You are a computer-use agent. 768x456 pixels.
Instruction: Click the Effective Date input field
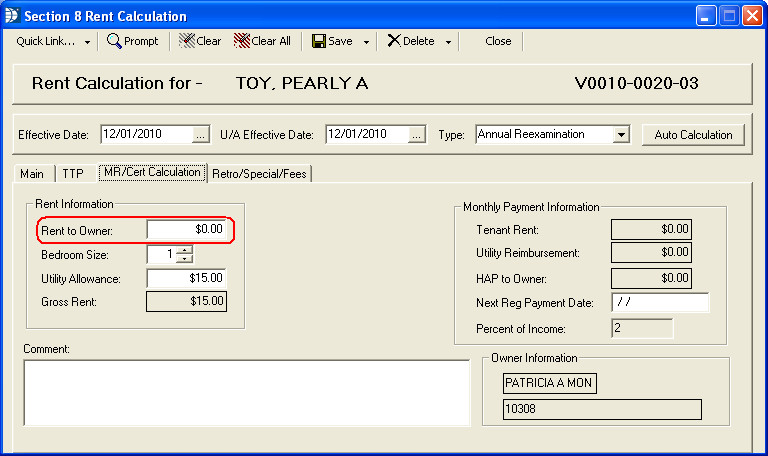point(147,135)
